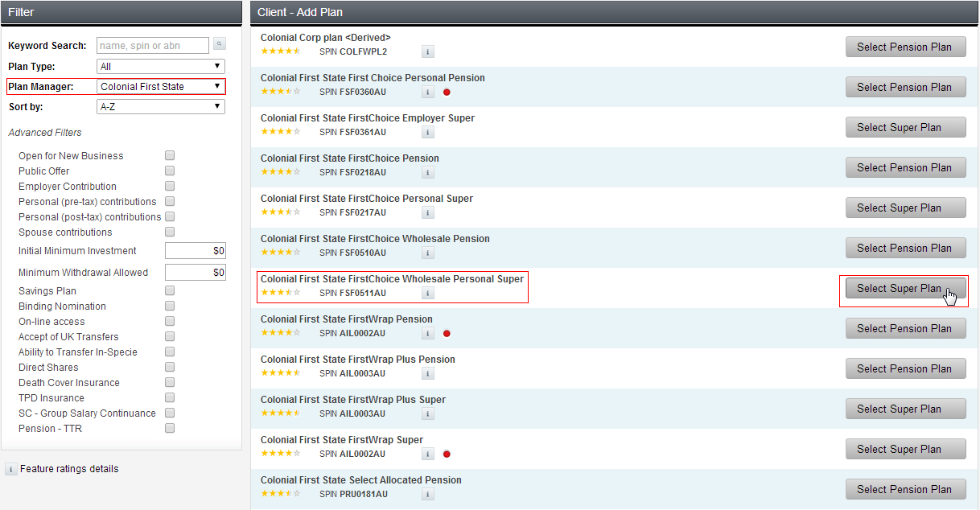Select Pension Plan for FirstWrap Plus Pension

tap(905, 368)
